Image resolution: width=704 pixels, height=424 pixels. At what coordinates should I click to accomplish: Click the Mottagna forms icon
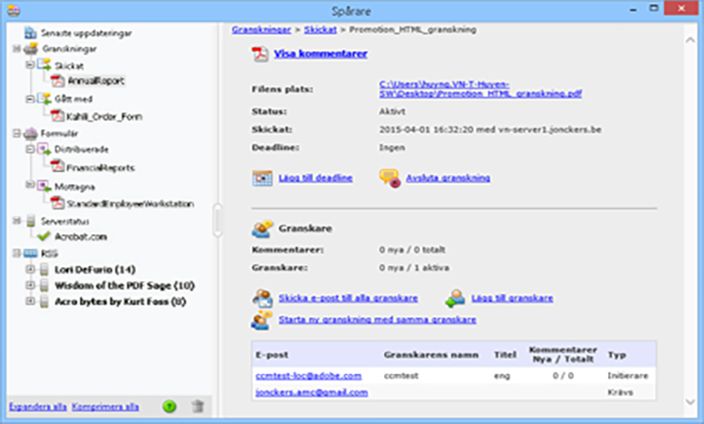click(x=44, y=186)
